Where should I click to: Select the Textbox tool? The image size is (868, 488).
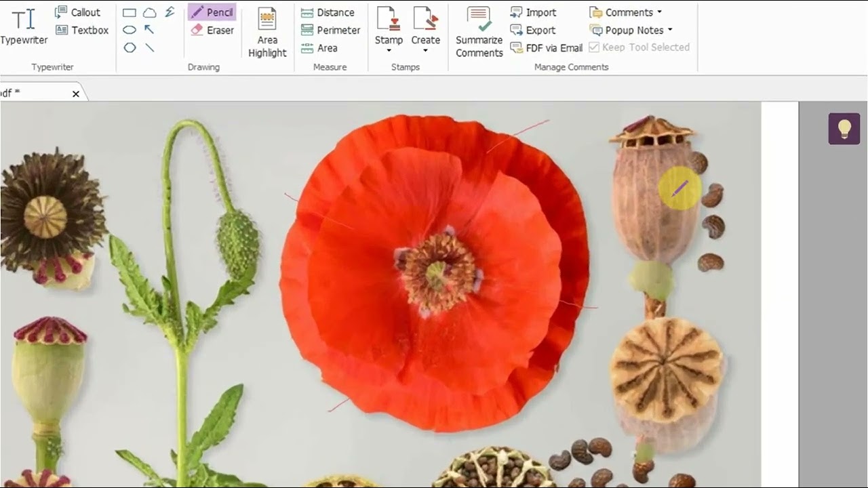pyautogui.click(x=81, y=30)
